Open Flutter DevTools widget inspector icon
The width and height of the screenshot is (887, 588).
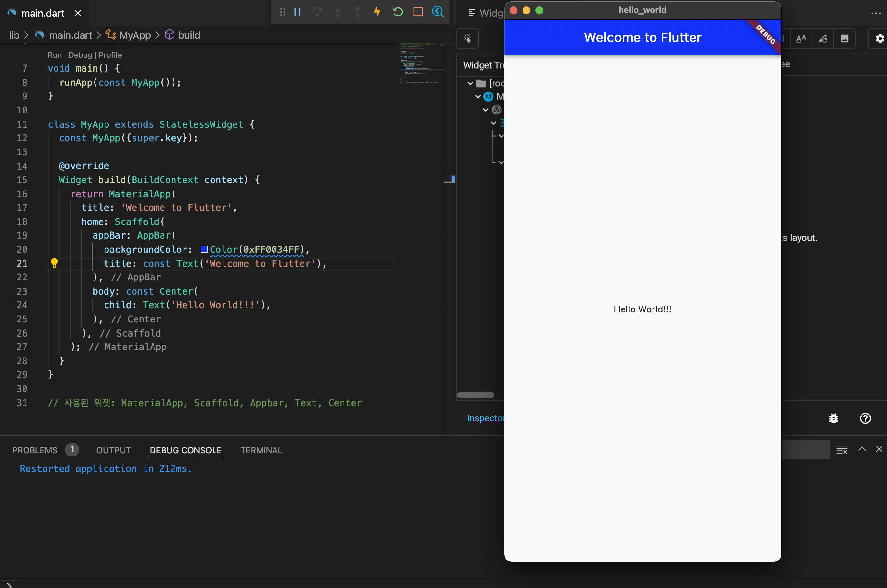click(437, 12)
